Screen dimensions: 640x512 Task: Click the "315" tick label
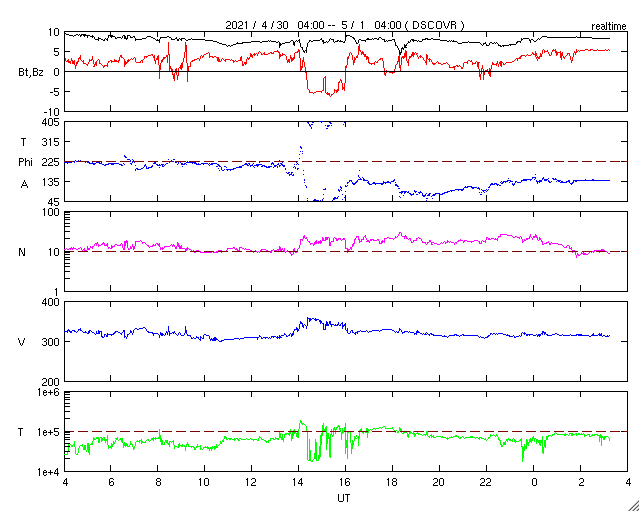pyautogui.click(x=51, y=142)
